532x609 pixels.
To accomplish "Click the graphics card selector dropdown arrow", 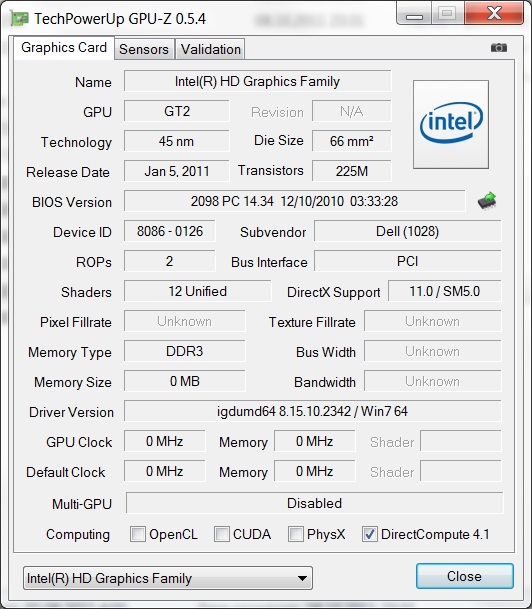I will [x=302, y=578].
